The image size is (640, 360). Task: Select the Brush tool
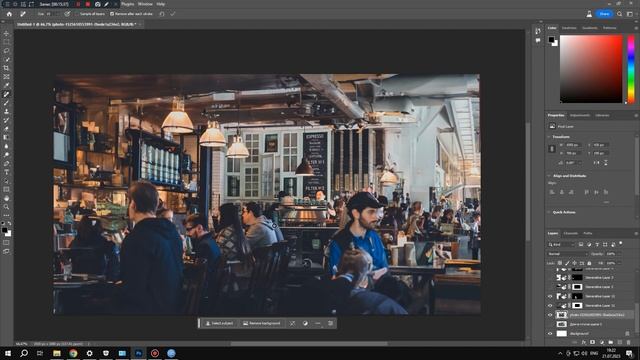pos(6,103)
